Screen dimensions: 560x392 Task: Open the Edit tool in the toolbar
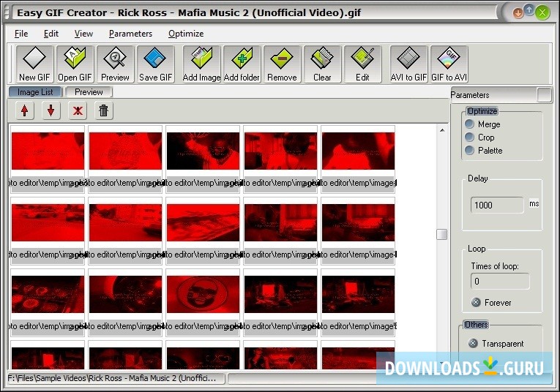362,64
